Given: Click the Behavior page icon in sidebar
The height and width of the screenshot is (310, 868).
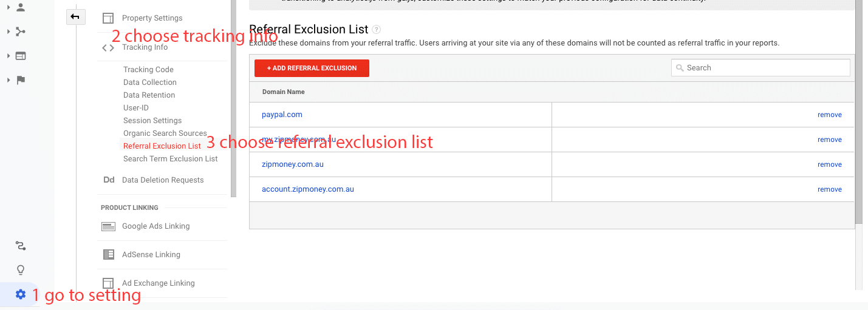Looking at the screenshot, I should (x=21, y=56).
